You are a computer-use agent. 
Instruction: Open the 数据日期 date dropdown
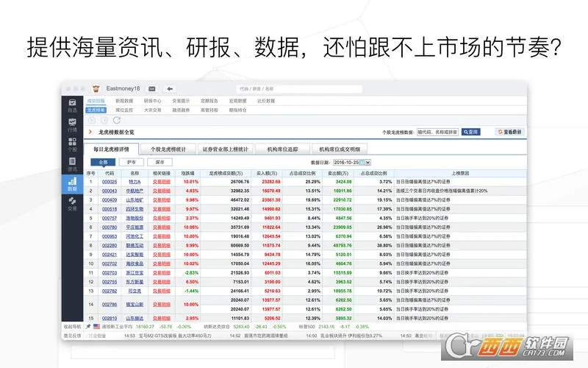coord(368,162)
